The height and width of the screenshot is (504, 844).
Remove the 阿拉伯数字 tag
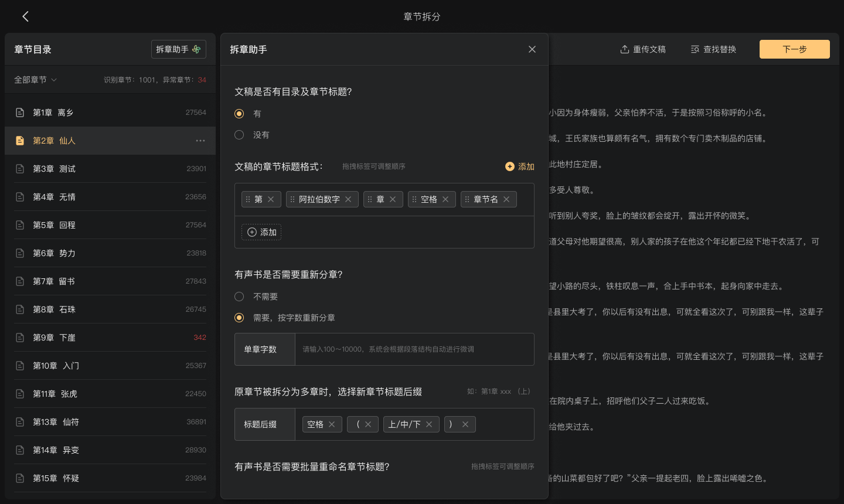tap(348, 199)
